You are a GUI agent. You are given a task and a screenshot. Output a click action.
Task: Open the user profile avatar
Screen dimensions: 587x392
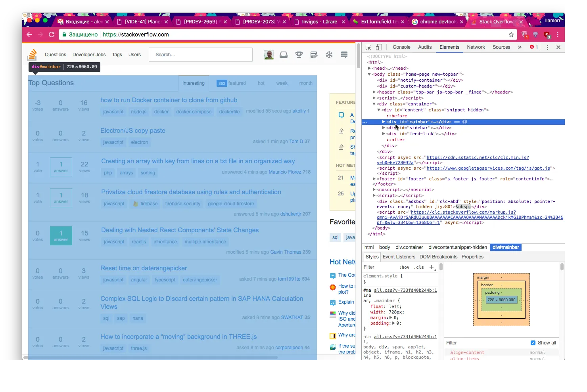269,55
